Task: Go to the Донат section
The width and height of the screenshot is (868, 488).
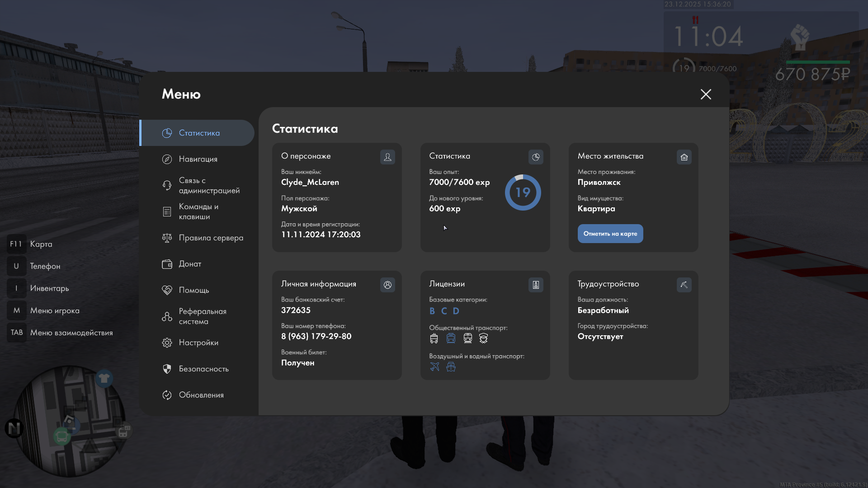Action: point(190,264)
